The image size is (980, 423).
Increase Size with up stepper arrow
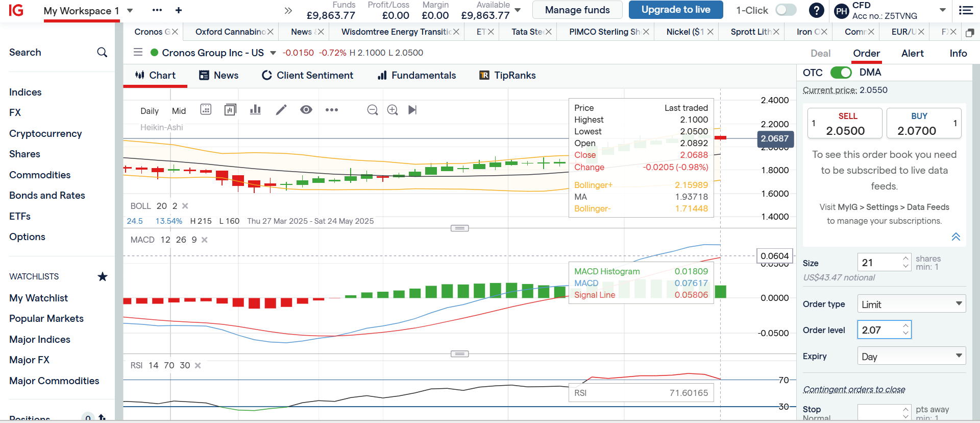coord(905,258)
